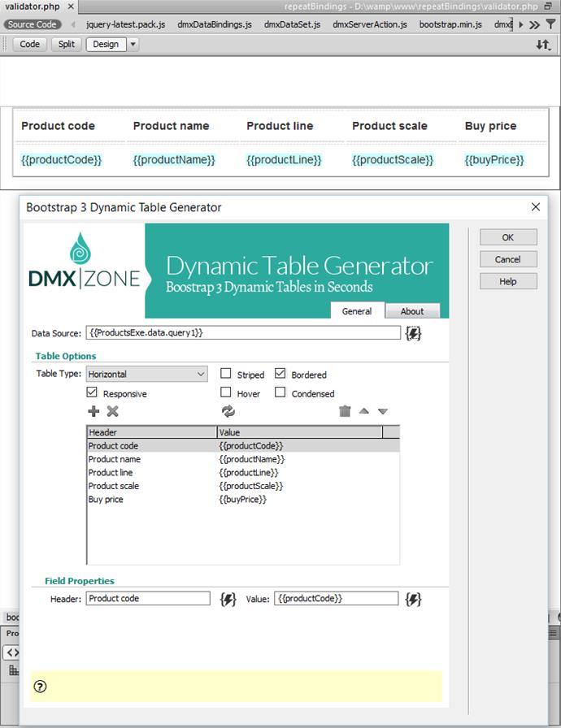Select the Product scale row in list

click(x=243, y=486)
